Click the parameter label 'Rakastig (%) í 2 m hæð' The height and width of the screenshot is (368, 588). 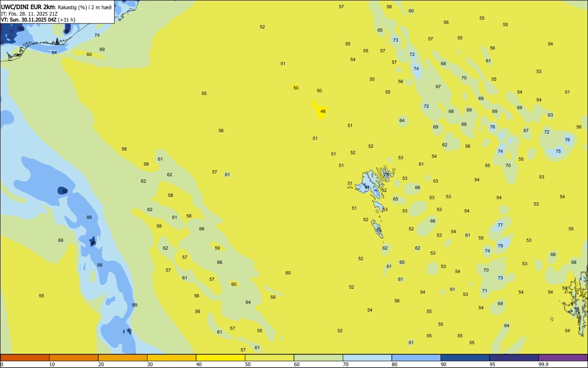[x=85, y=7]
